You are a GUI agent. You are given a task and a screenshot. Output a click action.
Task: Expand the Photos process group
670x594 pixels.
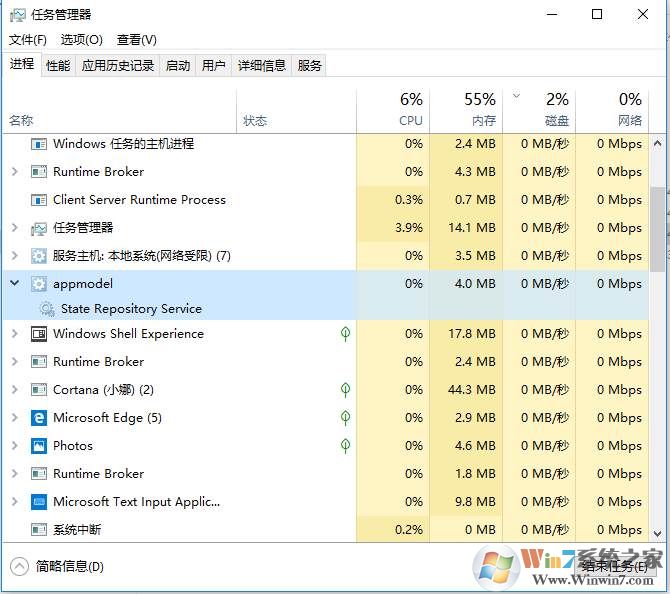tap(15, 445)
